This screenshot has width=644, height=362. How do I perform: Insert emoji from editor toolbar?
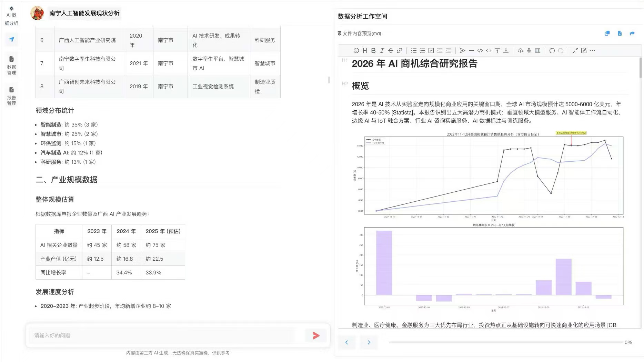[356, 51]
